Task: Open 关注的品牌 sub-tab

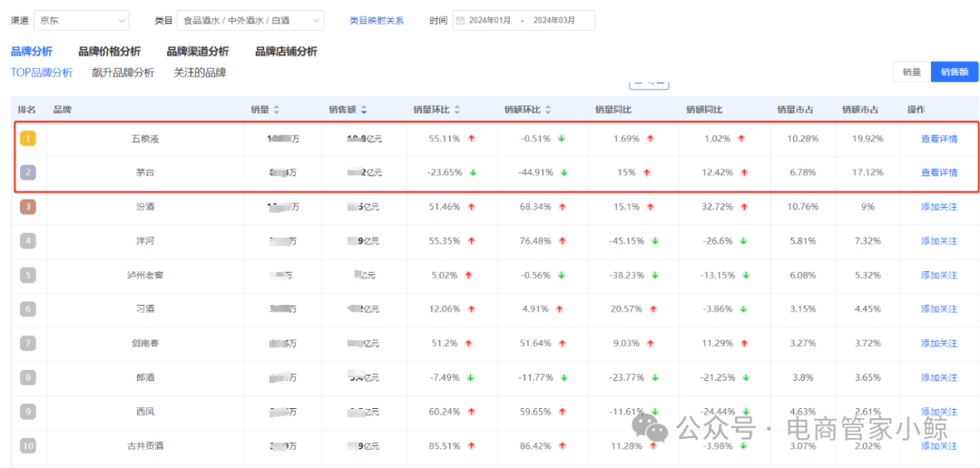Action: pyautogui.click(x=200, y=73)
